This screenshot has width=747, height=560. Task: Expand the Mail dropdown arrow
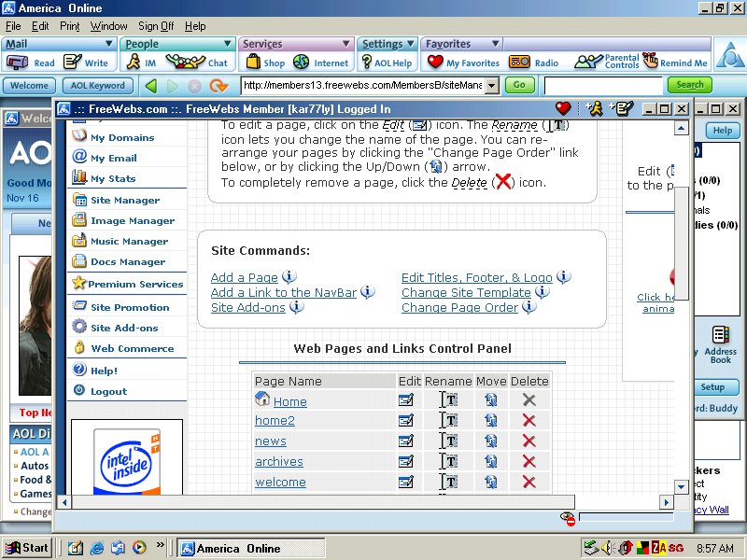[108, 44]
